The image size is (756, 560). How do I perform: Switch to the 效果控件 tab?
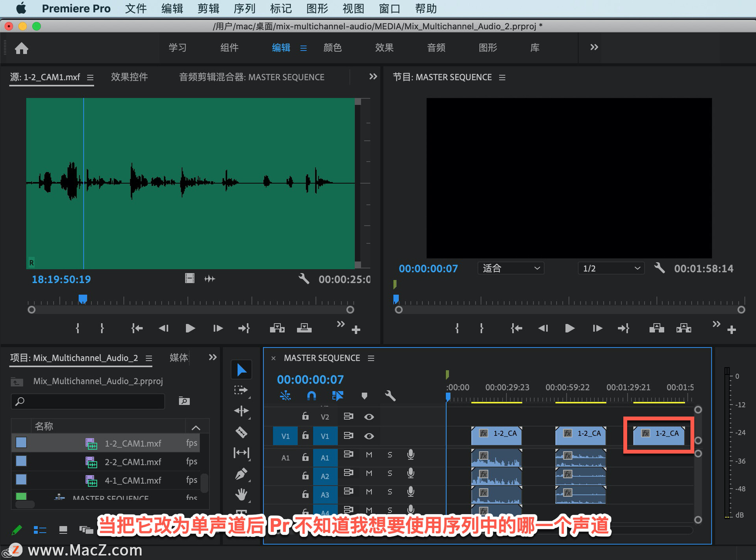129,77
